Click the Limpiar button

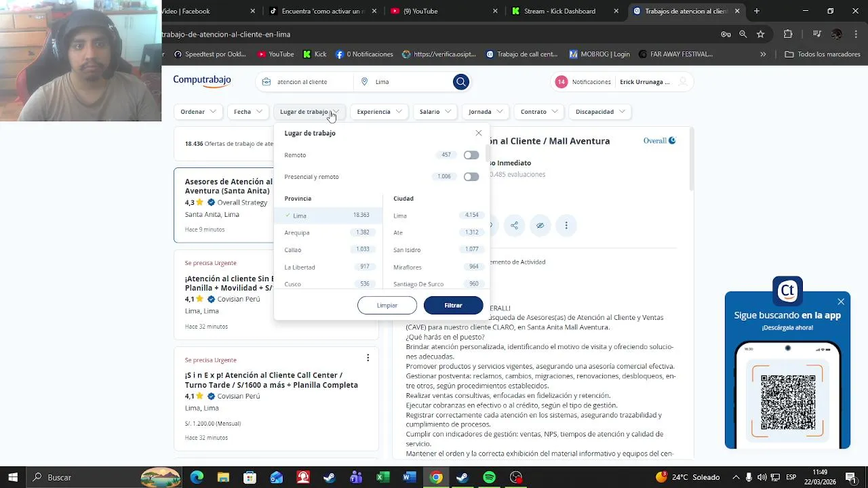[x=387, y=305]
